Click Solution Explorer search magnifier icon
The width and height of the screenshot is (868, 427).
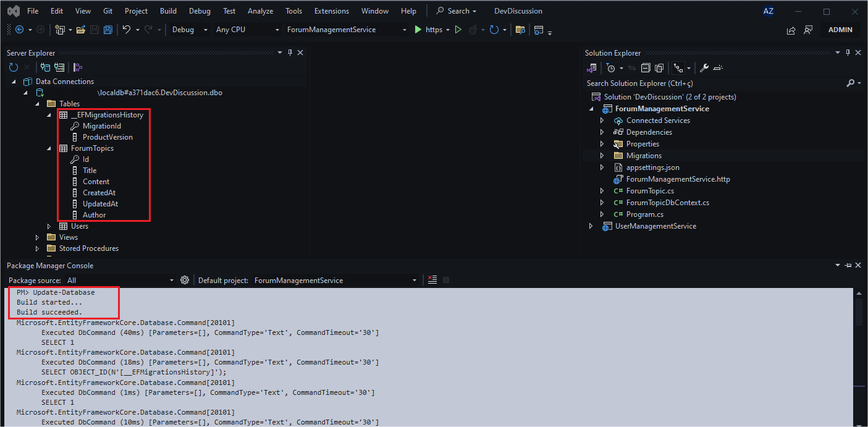coord(850,83)
